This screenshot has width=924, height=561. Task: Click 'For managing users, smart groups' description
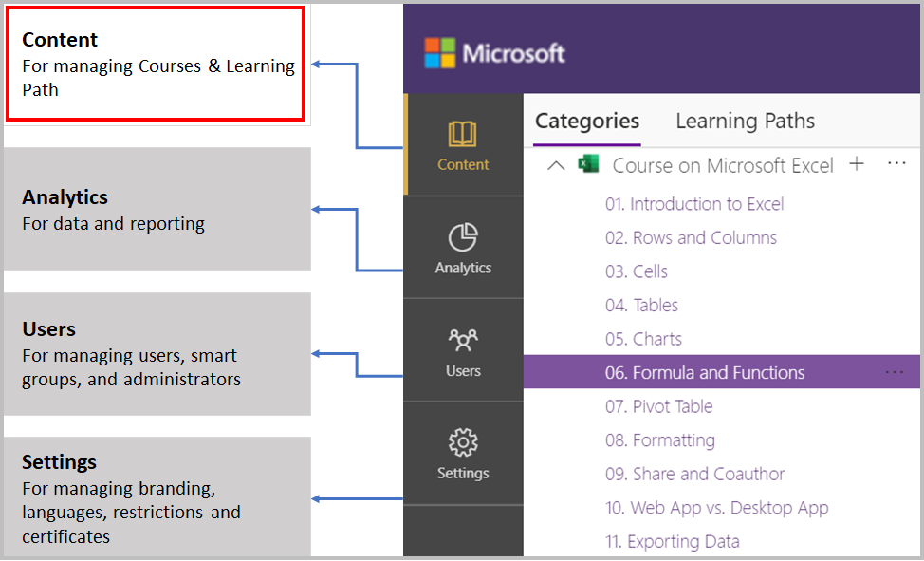point(132,367)
